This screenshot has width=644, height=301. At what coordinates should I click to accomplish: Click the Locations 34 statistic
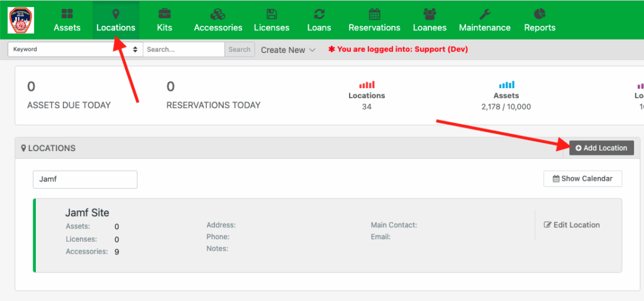367,96
